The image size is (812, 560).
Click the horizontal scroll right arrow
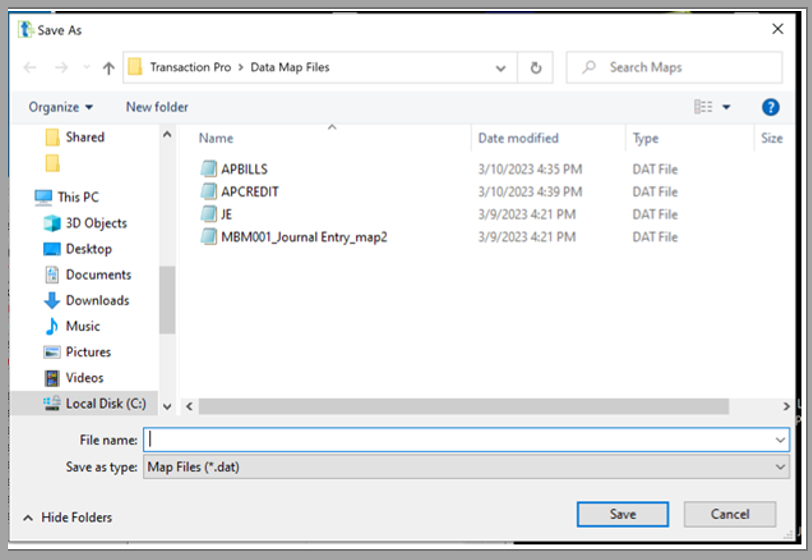pyautogui.click(x=786, y=407)
